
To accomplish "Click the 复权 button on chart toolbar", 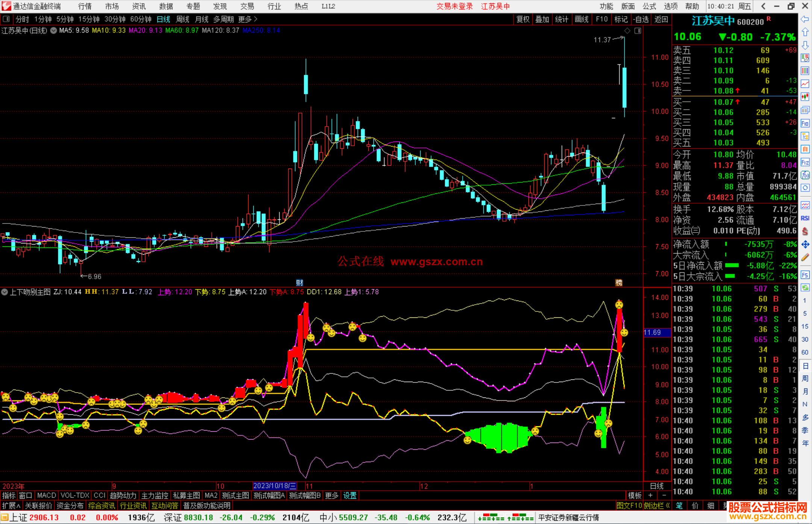I will click(523, 19).
